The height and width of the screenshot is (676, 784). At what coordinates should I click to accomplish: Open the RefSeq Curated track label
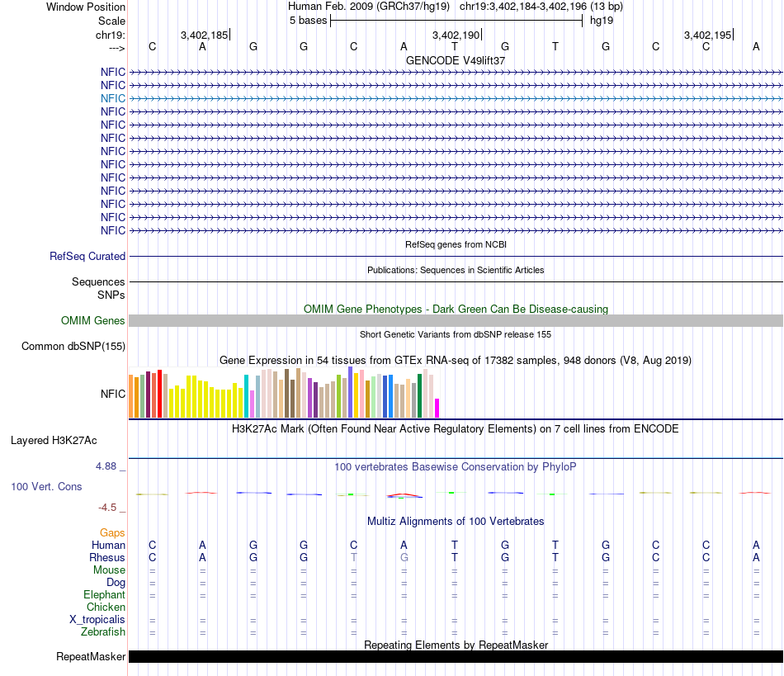coord(87,256)
